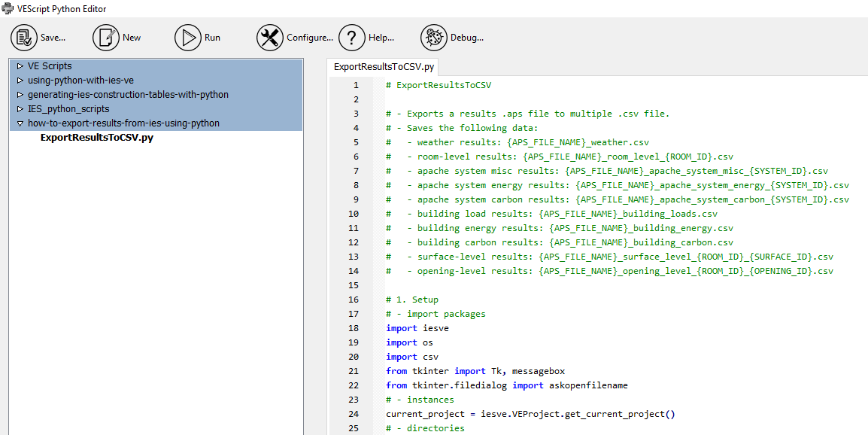Click the Save icon in the toolbar
This screenshot has width=868, height=435.
point(23,37)
